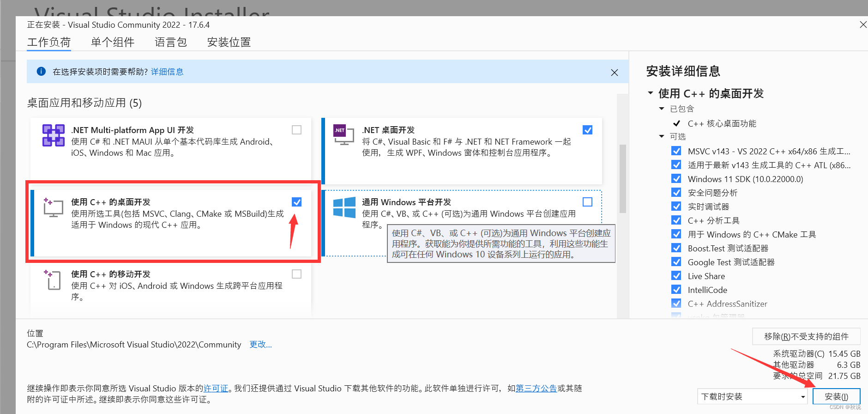Uncheck 安全问题分析 component
Image resolution: width=868 pixels, height=414 pixels.
[676, 193]
